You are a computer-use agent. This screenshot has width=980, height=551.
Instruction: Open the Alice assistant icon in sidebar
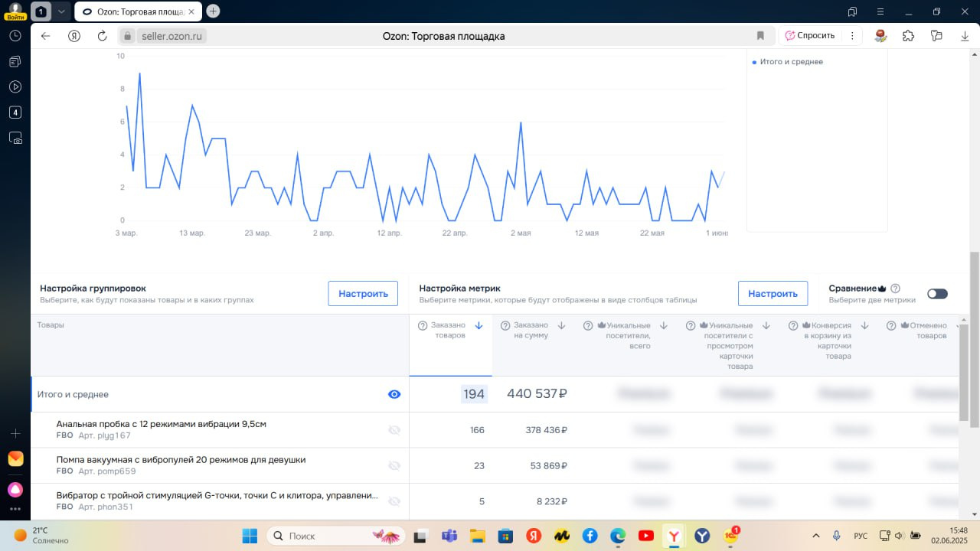(15, 489)
